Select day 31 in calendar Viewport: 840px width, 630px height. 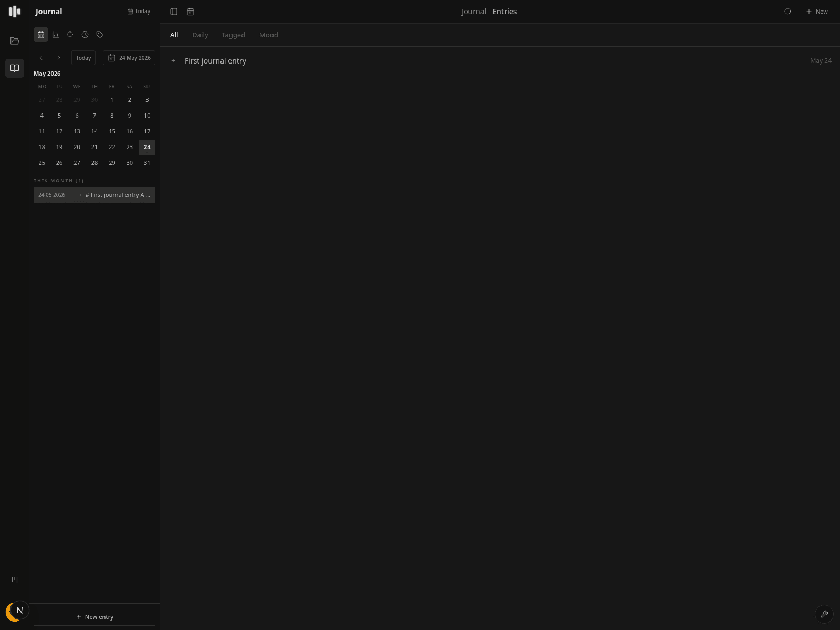click(x=147, y=163)
